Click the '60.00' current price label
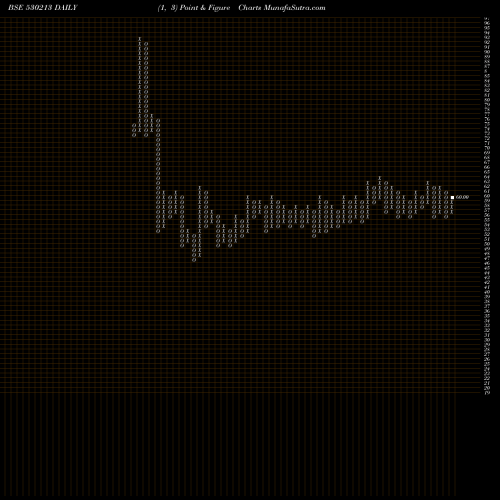500x500 pixels. pos(462,197)
